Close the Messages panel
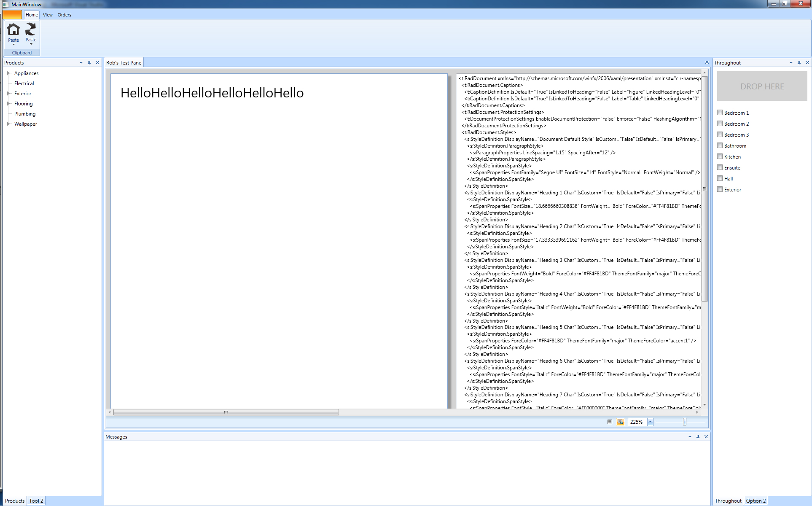This screenshot has height=506, width=812. point(706,437)
